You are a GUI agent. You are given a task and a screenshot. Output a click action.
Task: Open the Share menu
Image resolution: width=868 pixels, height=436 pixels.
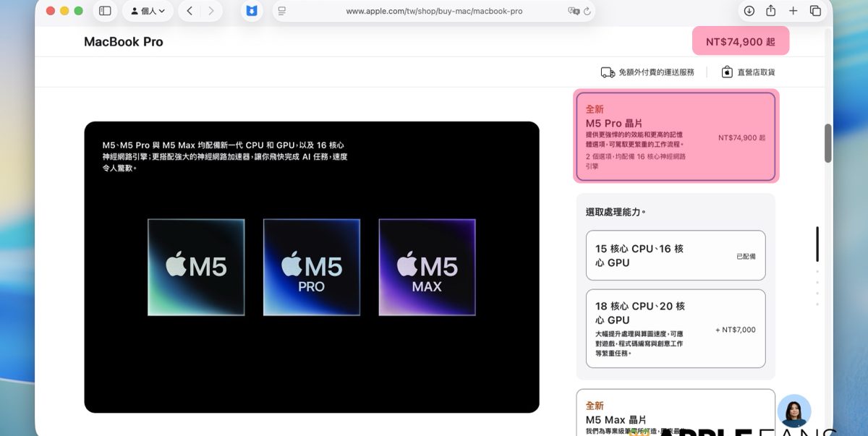click(x=771, y=11)
